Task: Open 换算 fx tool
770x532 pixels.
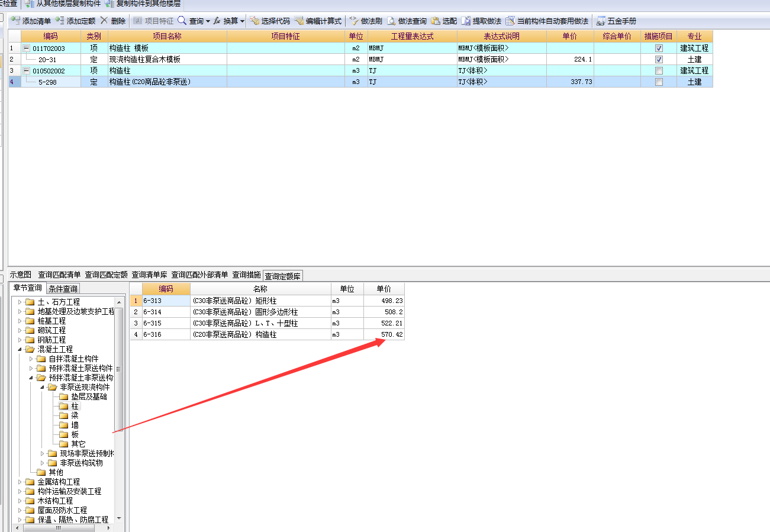Action: pos(217,21)
